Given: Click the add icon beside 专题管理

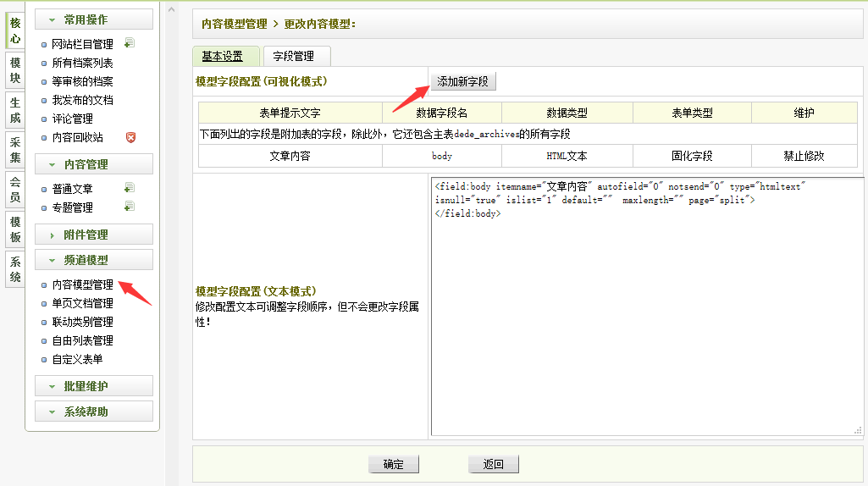Looking at the screenshot, I should [129, 207].
